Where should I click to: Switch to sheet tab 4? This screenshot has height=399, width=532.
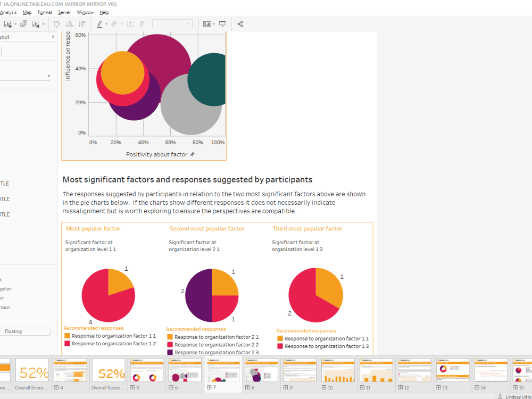coord(71,375)
